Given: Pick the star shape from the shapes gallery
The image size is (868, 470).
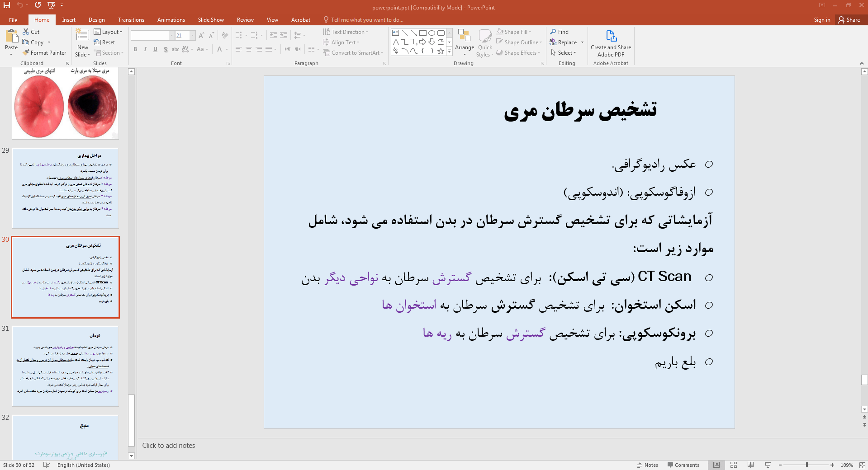Looking at the screenshot, I should [x=441, y=51].
